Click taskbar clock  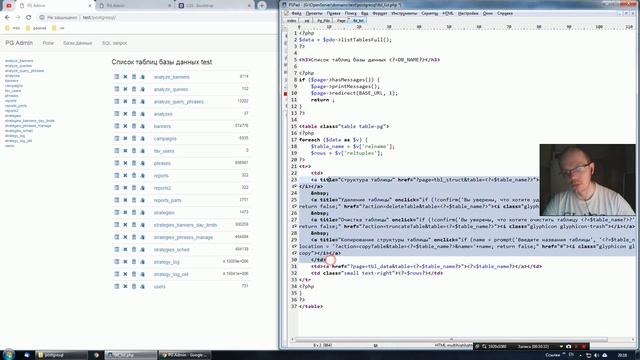tap(622, 355)
